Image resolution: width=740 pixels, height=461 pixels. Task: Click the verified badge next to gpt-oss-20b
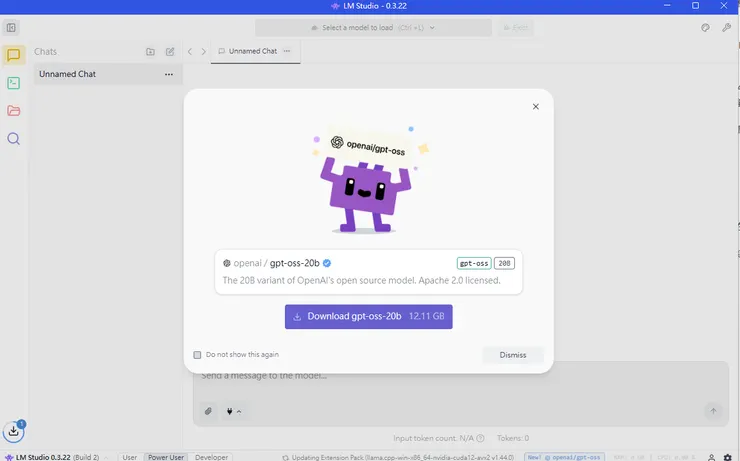[x=327, y=263]
